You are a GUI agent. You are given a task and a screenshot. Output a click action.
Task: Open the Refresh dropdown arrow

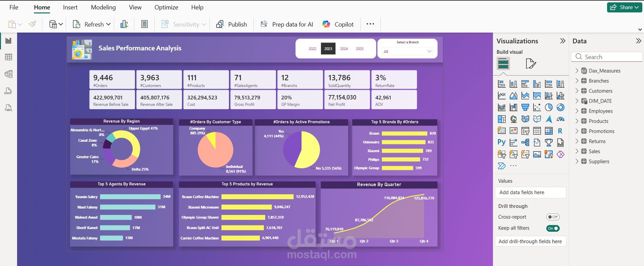(108, 24)
